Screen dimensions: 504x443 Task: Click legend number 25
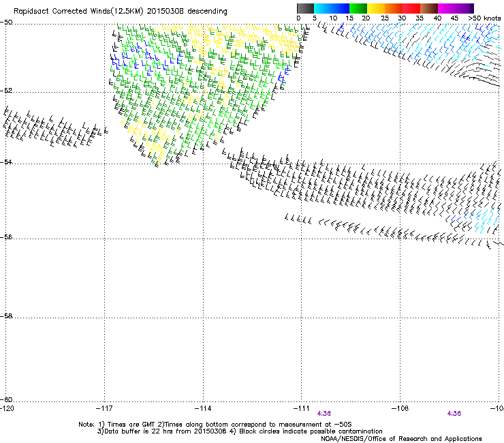pyautogui.click(x=384, y=18)
